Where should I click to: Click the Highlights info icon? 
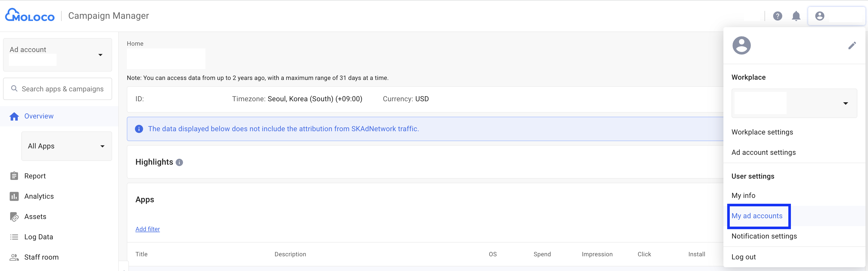point(180,162)
